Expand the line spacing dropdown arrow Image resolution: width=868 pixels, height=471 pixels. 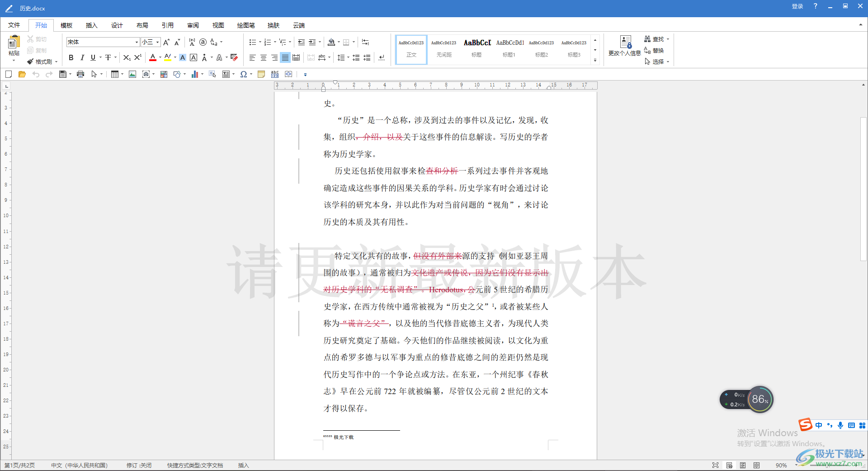pyautogui.click(x=348, y=57)
